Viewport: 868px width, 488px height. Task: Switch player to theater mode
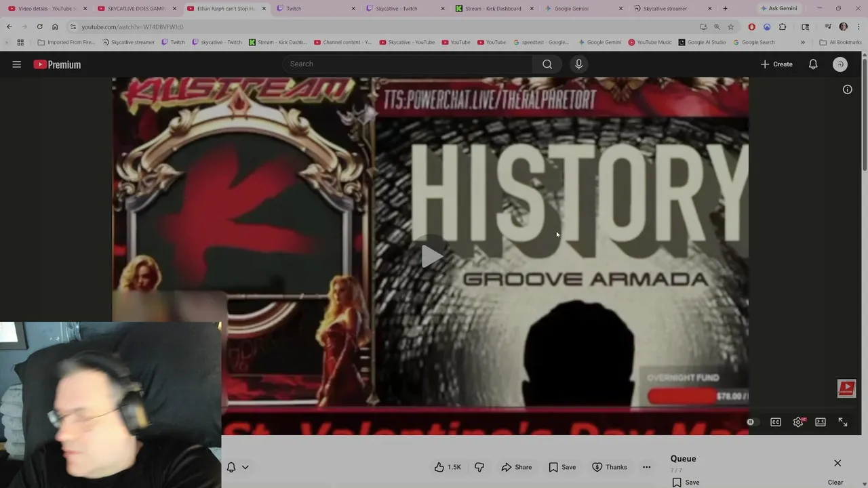pyautogui.click(x=821, y=422)
